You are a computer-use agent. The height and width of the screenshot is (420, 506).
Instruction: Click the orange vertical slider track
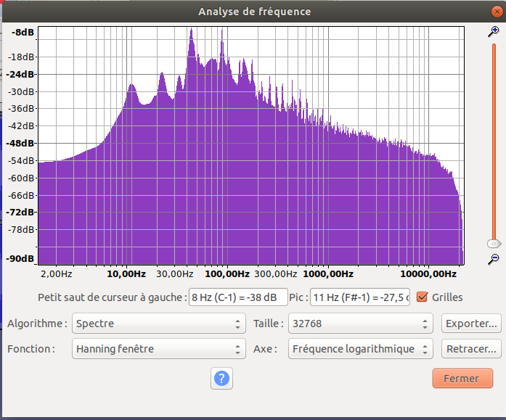coord(494,142)
